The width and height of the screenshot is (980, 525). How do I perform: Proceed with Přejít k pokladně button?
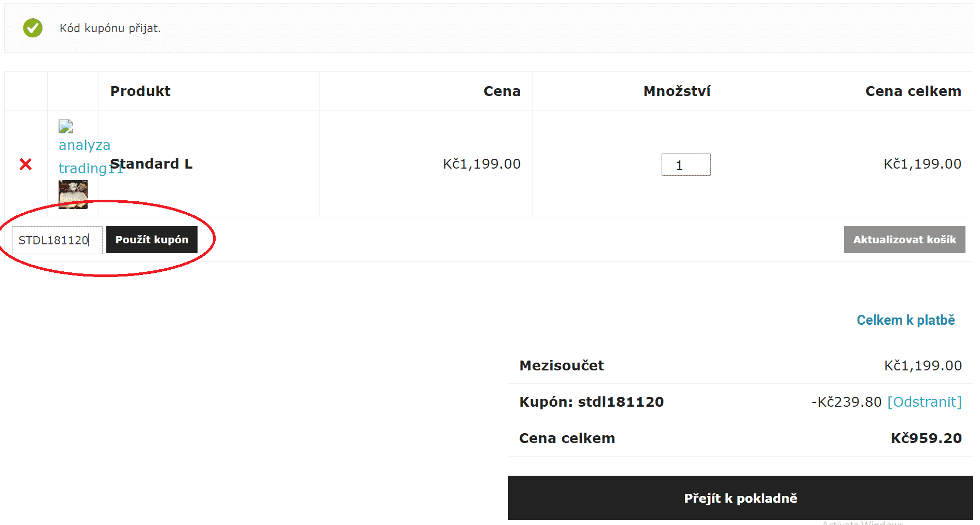click(740, 498)
